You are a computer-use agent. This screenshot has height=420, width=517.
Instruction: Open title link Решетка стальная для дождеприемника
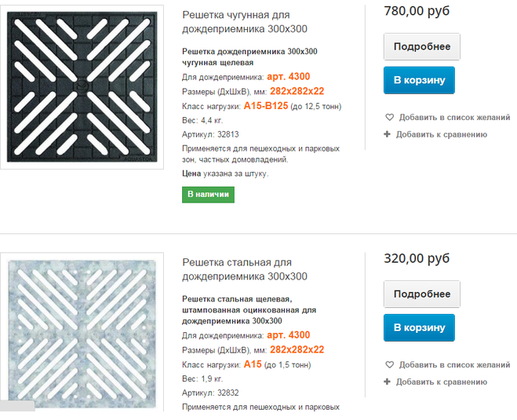click(x=244, y=269)
